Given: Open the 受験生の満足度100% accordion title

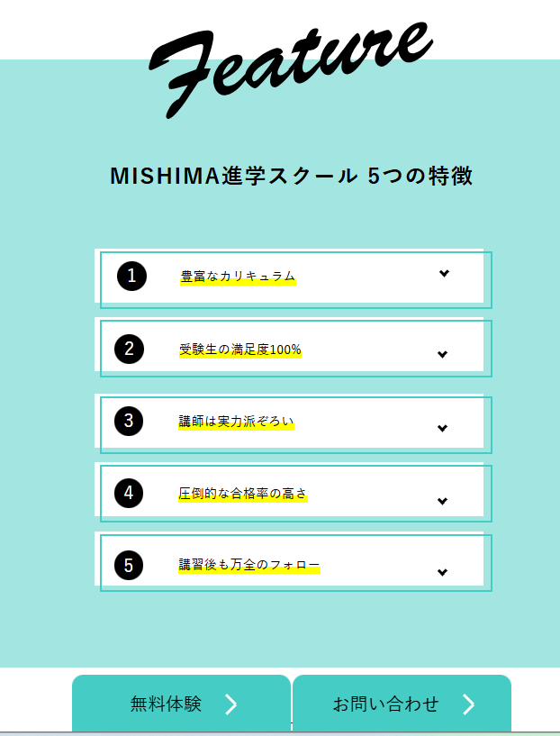Looking at the screenshot, I should pos(239,350).
